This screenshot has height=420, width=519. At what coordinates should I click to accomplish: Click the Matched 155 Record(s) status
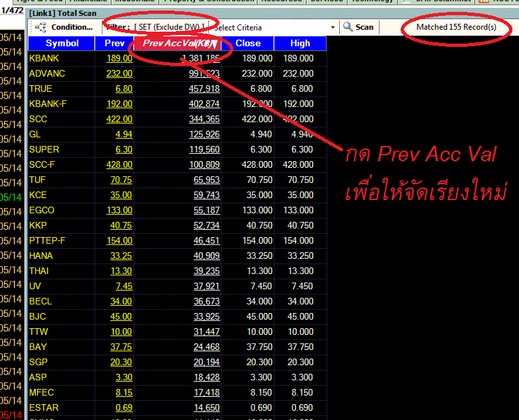coord(456,27)
